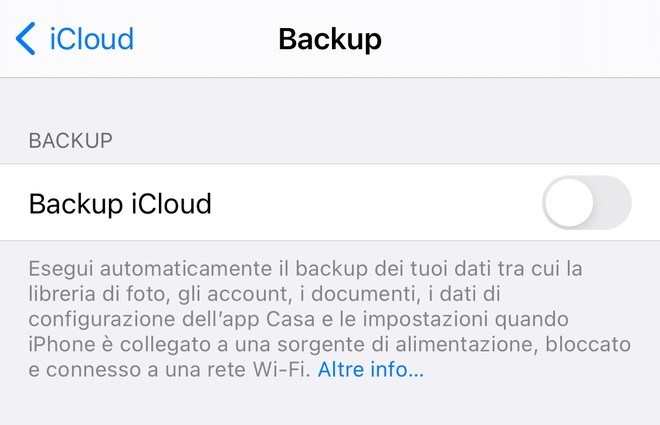660x425 pixels.
Task: Open the Altre info… link
Action: (370, 369)
